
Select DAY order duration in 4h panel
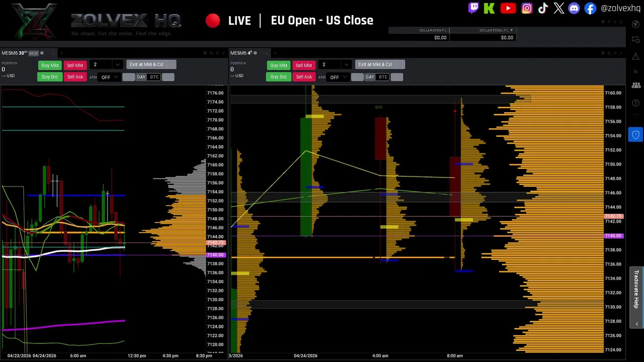tap(370, 77)
